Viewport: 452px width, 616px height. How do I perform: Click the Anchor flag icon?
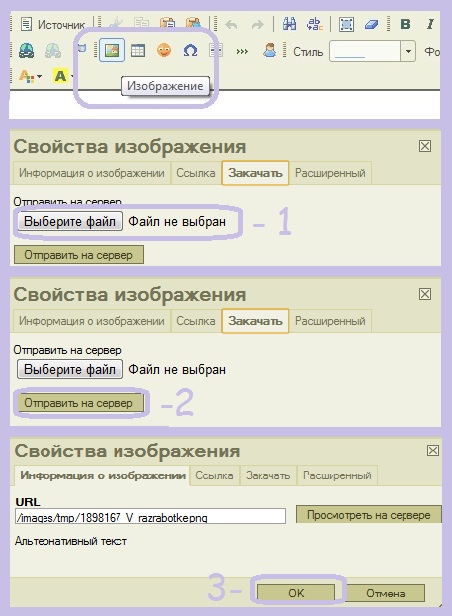coord(82,49)
